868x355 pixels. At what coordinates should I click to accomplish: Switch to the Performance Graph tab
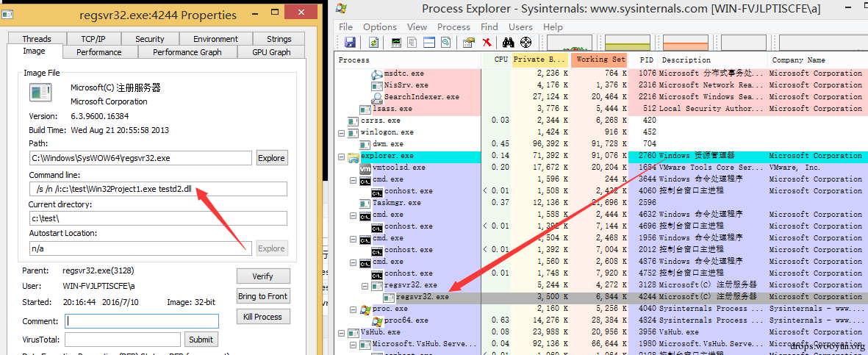click(x=187, y=52)
